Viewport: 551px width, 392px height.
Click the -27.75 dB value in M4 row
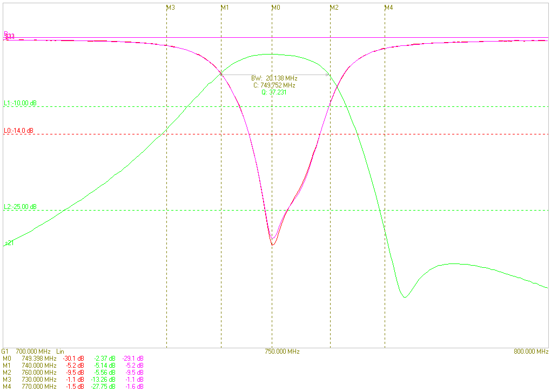[103, 387]
